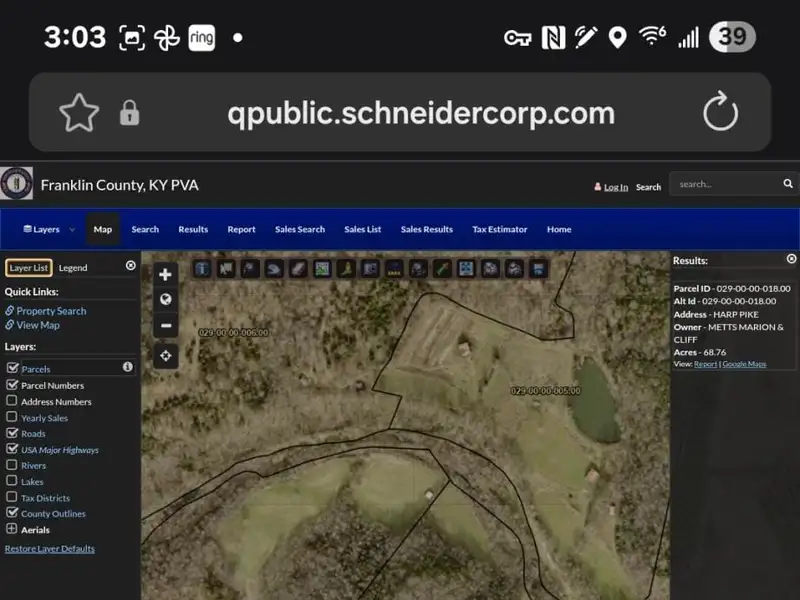Screen dimensions: 800x600
Task: Switch to the Legend tab
Action: click(73, 267)
